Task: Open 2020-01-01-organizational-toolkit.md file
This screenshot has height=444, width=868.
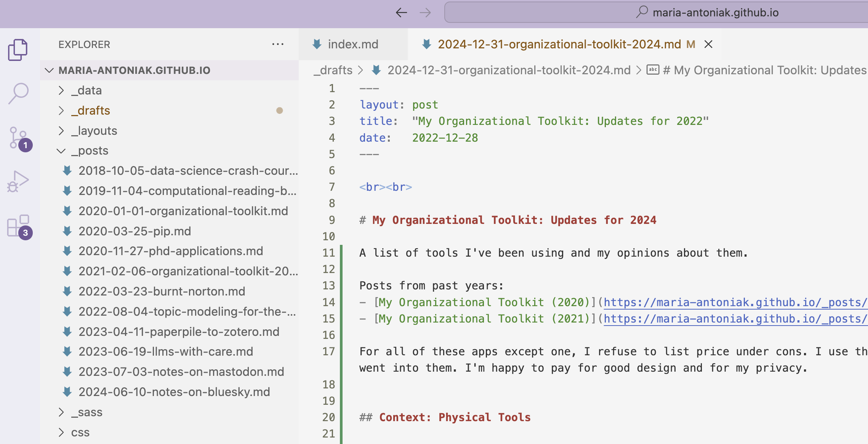Action: click(170, 211)
